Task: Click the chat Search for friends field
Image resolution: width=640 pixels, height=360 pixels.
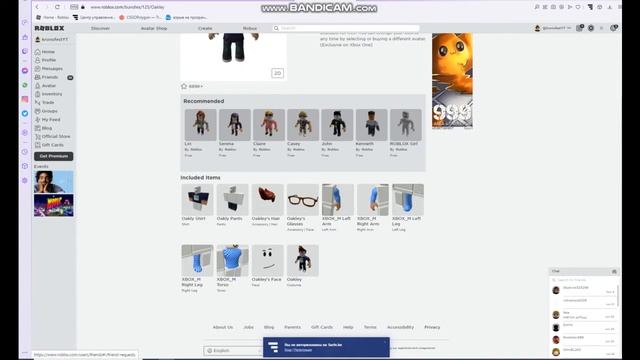Action: coord(583,280)
